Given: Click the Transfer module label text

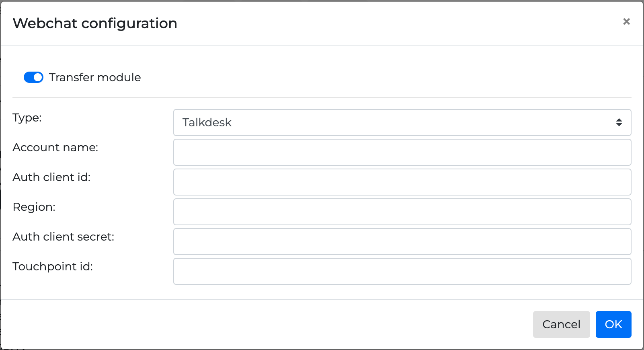Looking at the screenshot, I should pos(95,77).
